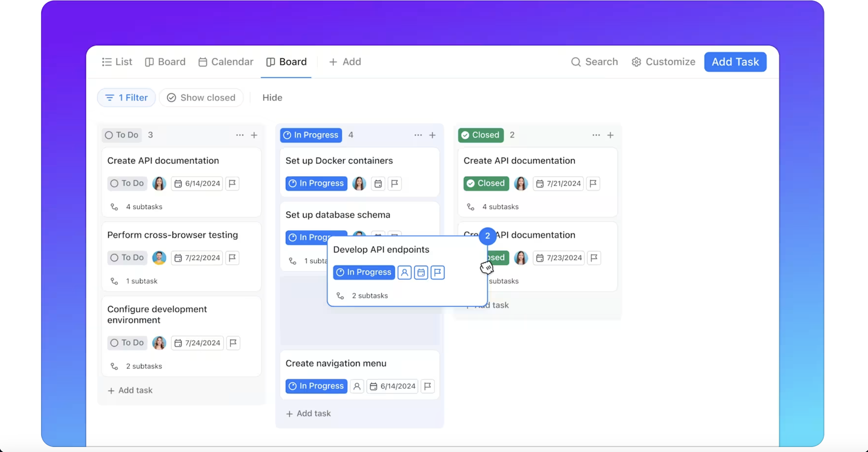Click priority flag on Configure development environment card
Image resolution: width=868 pixels, height=452 pixels.
point(233,343)
